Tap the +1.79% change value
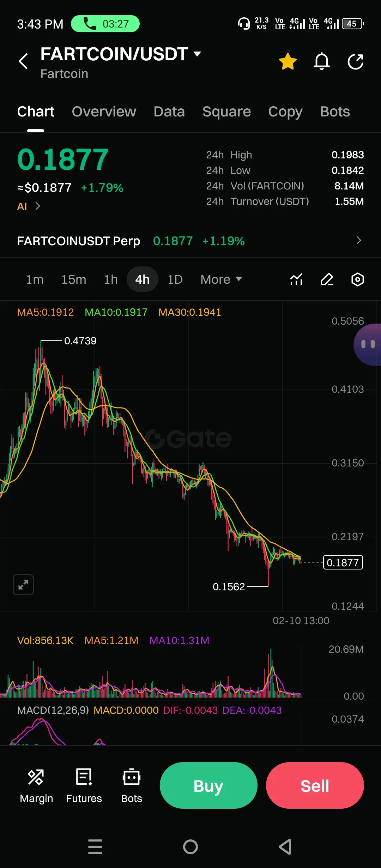This screenshot has width=381, height=868. coord(102,188)
